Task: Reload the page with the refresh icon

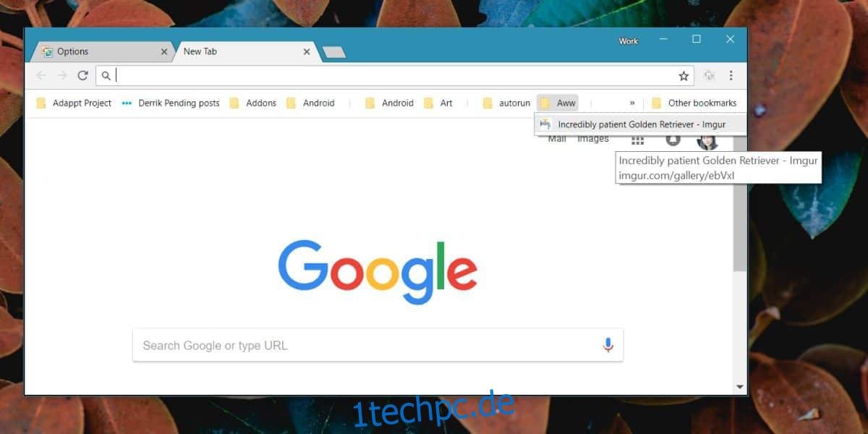Action: (x=82, y=75)
